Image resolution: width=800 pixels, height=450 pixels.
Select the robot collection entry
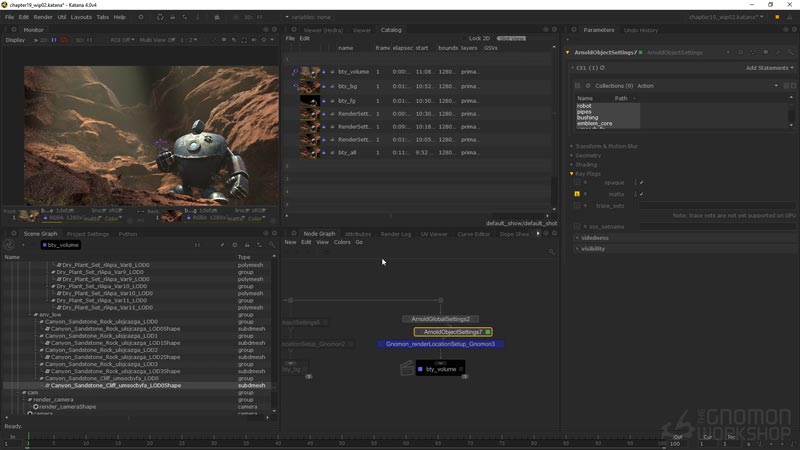tap(584, 106)
